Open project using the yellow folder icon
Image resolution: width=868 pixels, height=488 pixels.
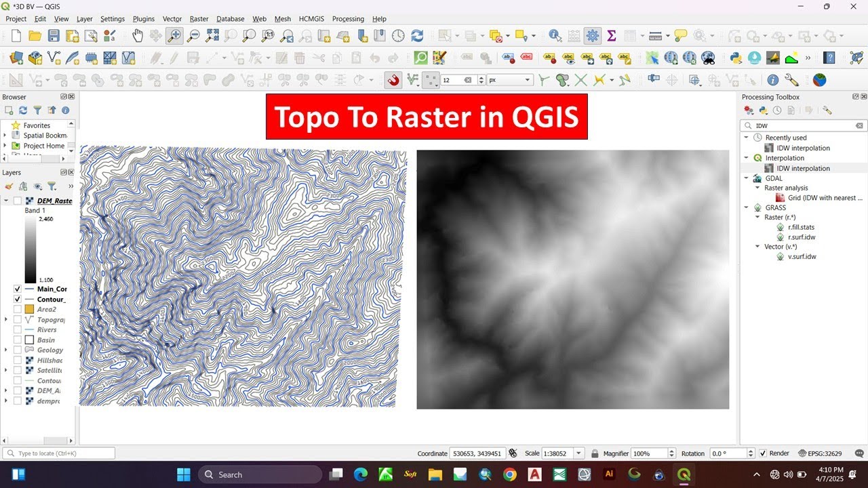35,35
